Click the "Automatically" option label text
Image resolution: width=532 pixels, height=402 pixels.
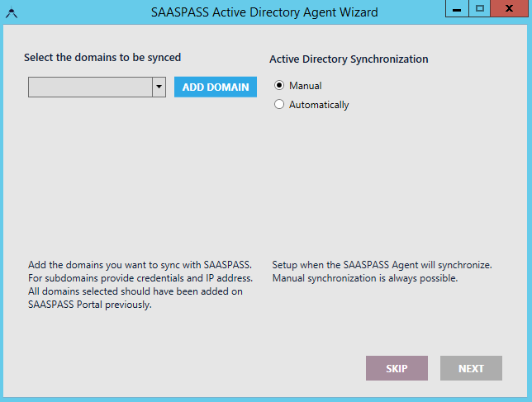pyautogui.click(x=319, y=105)
